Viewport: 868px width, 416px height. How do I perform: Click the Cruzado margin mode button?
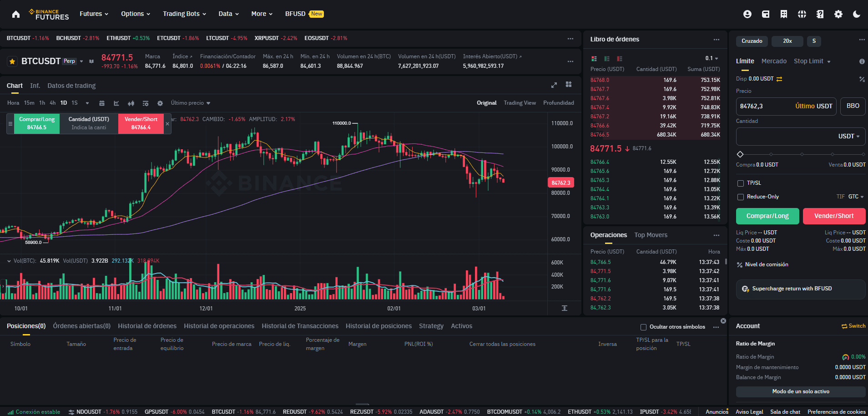tap(752, 41)
